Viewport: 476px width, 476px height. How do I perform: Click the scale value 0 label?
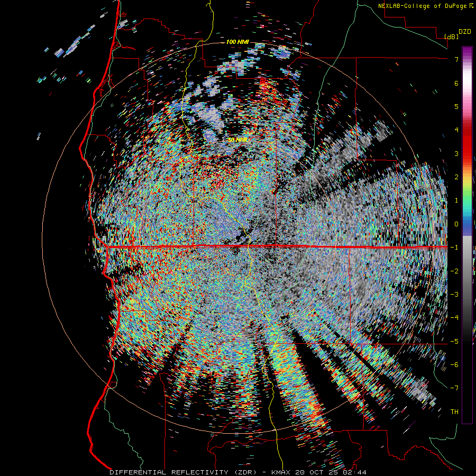456,224
